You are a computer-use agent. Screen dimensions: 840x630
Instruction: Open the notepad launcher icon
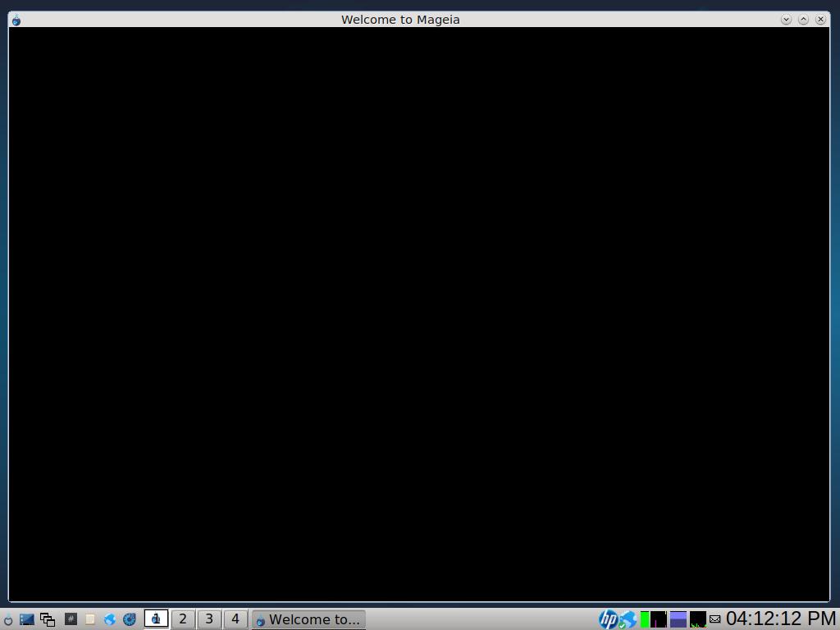point(90,619)
